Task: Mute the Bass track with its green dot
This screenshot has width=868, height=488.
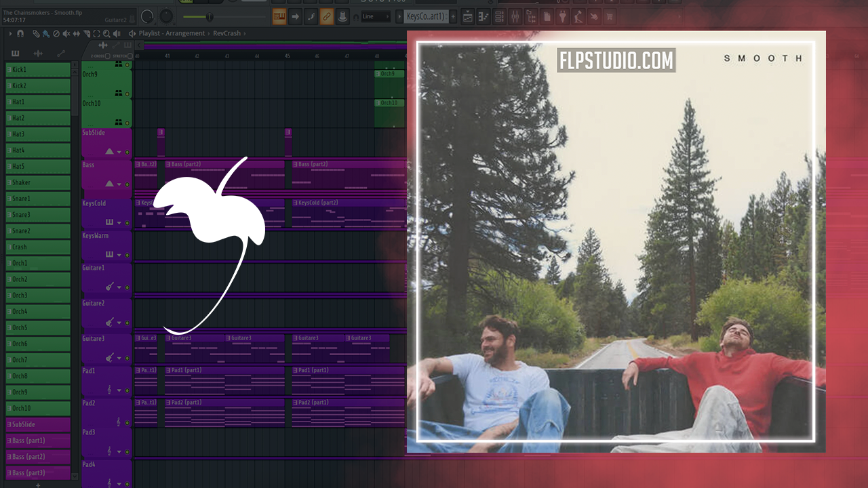Action: point(127,184)
